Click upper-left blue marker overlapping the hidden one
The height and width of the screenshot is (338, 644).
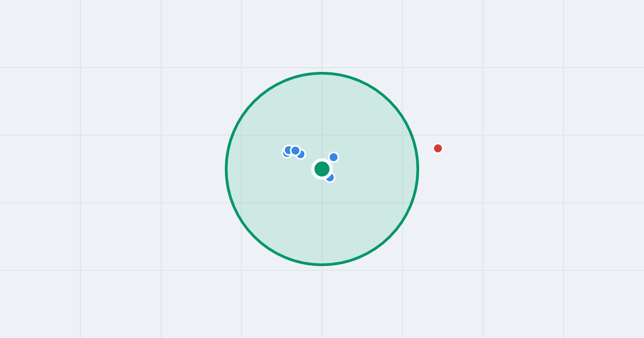point(288,149)
